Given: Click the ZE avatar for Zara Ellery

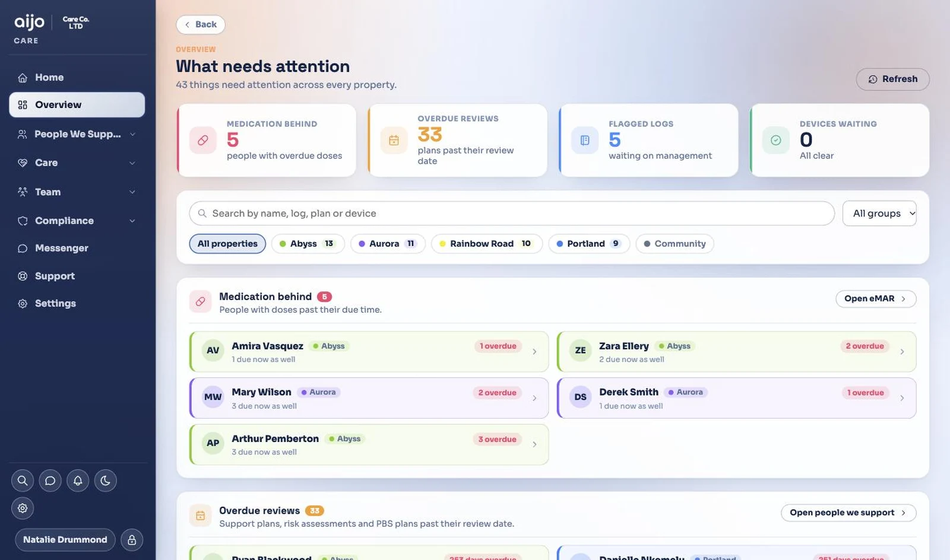Looking at the screenshot, I should click(580, 351).
